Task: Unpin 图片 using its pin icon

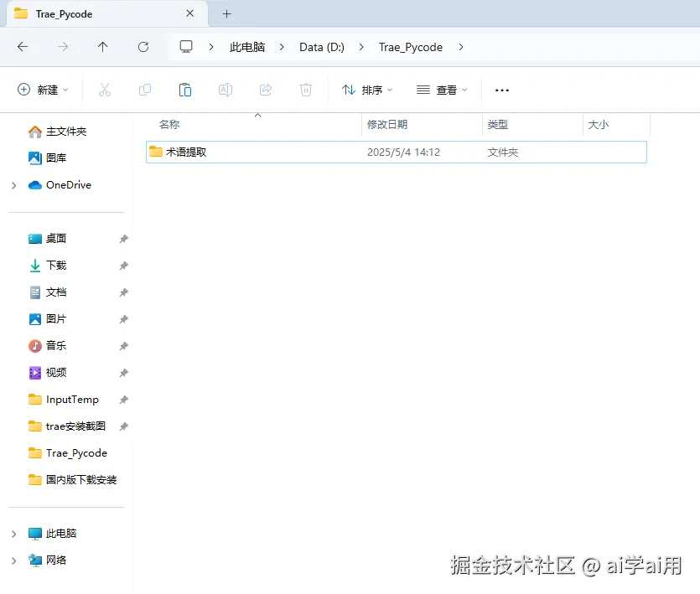Action: point(124,319)
